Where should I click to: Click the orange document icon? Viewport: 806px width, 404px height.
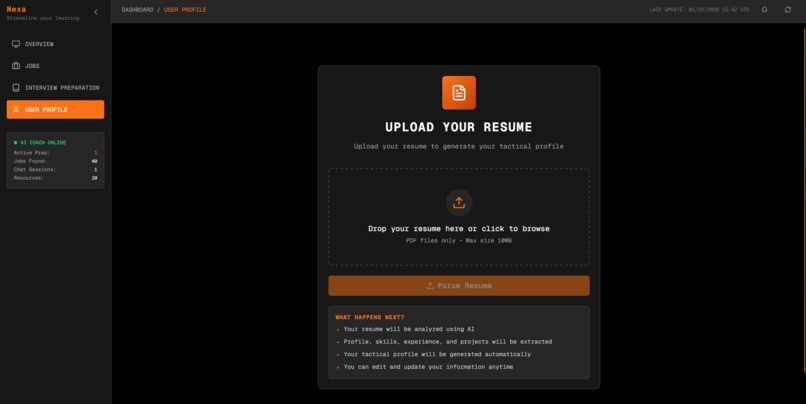459,93
